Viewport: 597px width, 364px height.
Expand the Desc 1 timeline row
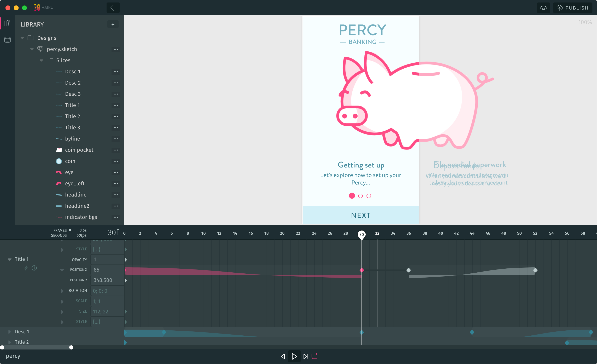10,331
